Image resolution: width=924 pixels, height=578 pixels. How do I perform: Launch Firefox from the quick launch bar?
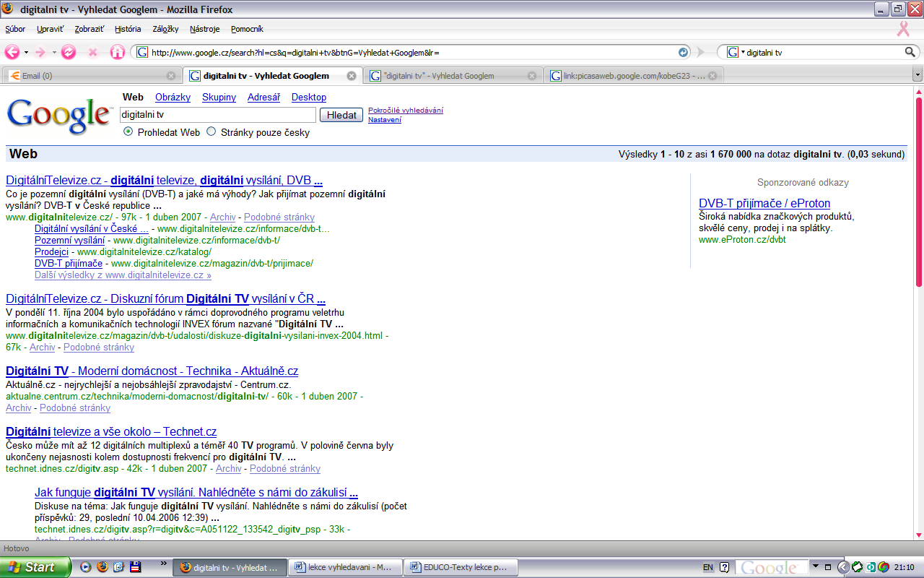pos(103,566)
